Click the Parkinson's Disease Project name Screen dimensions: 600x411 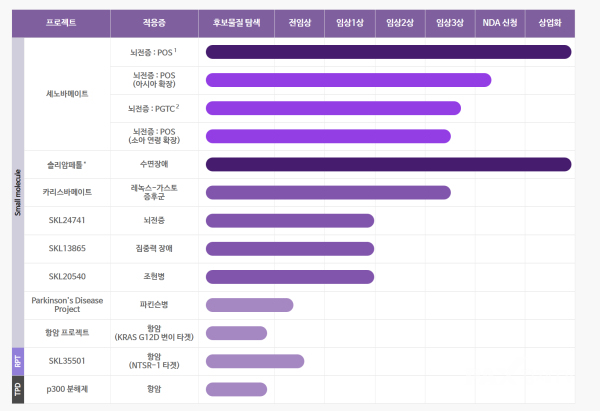coord(67,305)
